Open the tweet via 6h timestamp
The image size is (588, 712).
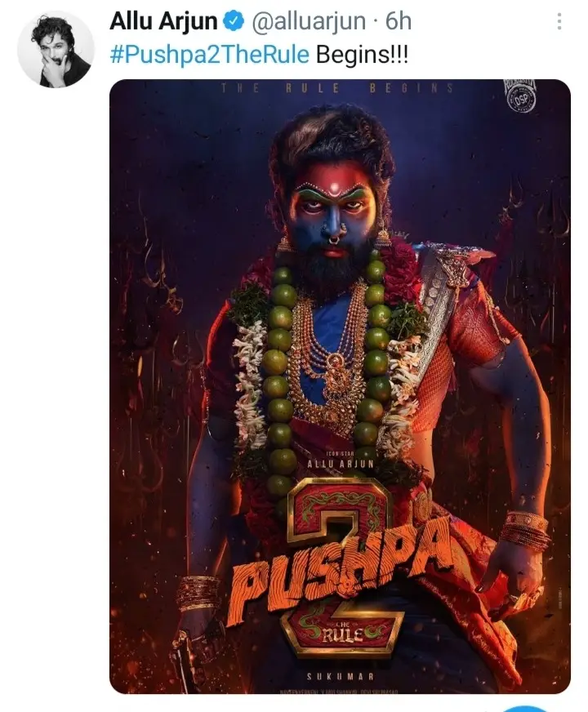coord(399,21)
